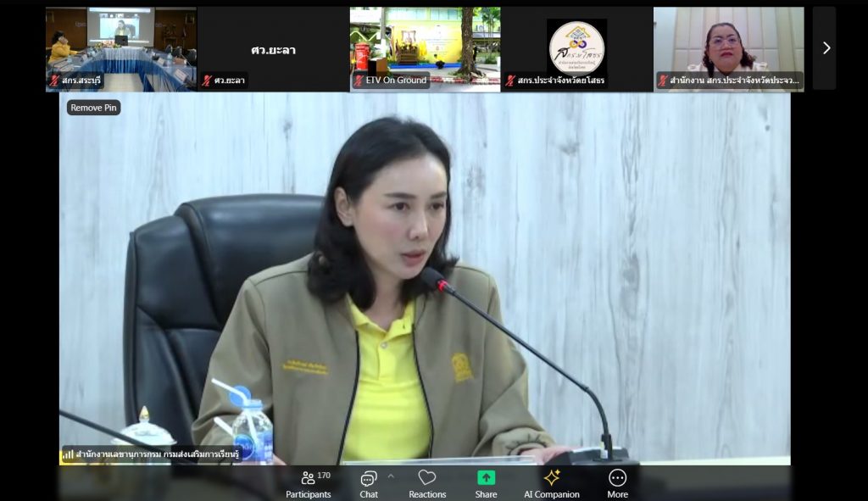The image size is (868, 501).
Task: Select the ETV On Ground video thumbnail
Action: pos(425,42)
